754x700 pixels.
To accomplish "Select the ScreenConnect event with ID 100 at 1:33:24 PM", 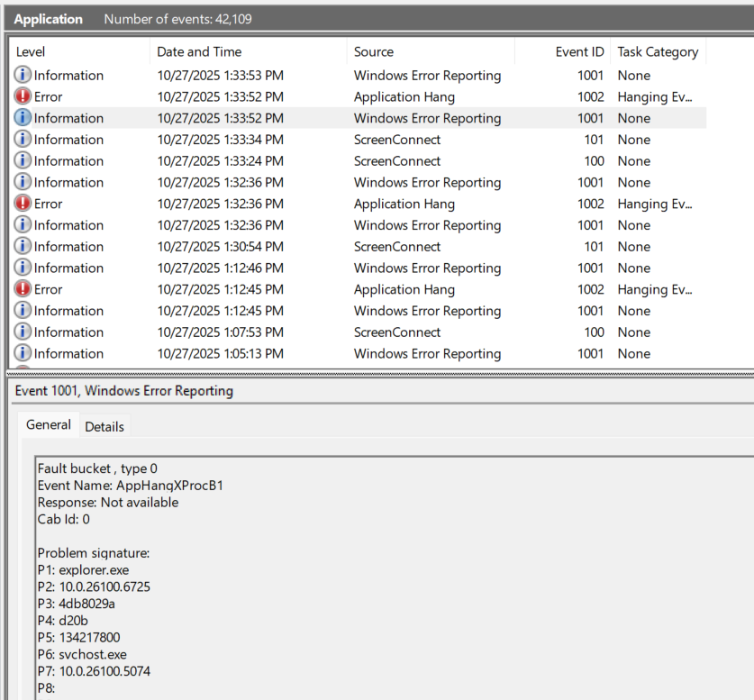I will [x=270, y=160].
